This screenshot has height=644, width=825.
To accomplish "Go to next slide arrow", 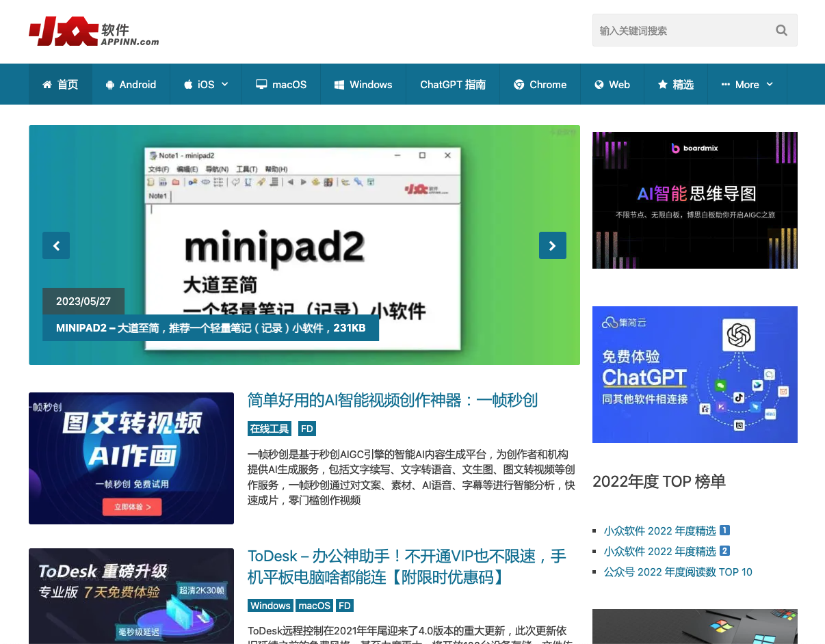I will [553, 245].
